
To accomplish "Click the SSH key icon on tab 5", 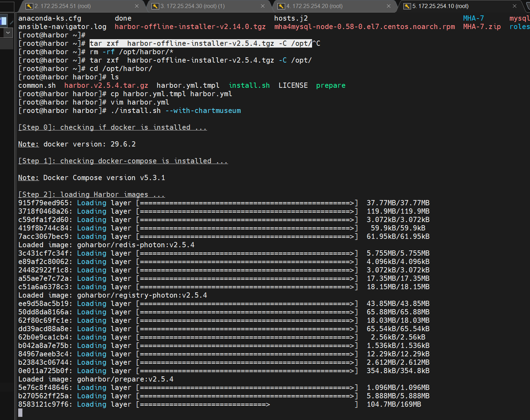I will [407, 6].
